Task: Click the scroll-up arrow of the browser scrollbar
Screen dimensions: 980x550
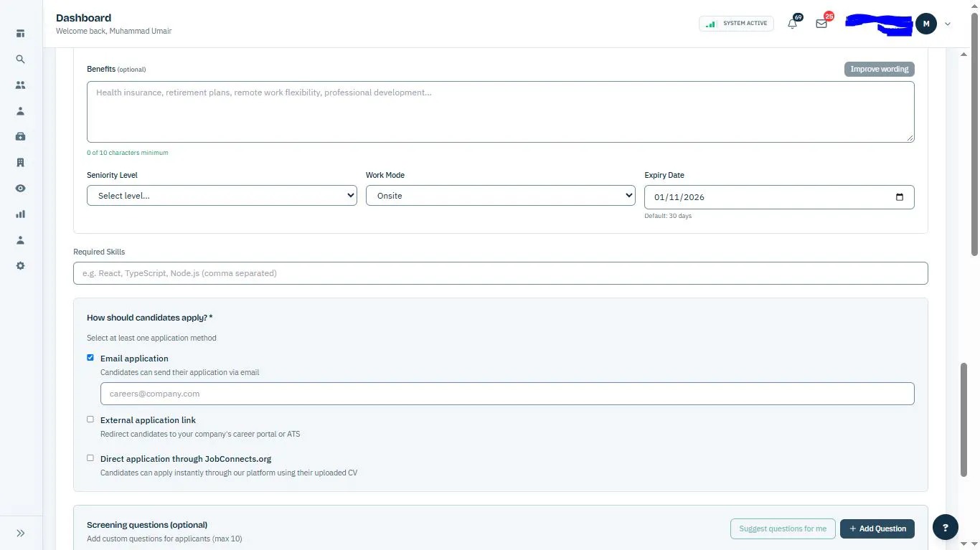Action: click(x=974, y=6)
